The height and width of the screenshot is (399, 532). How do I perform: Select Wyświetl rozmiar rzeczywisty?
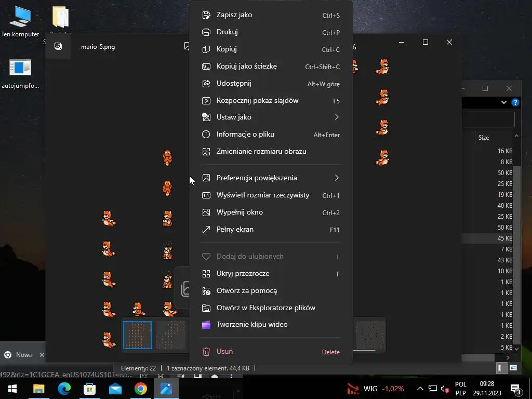click(271, 195)
